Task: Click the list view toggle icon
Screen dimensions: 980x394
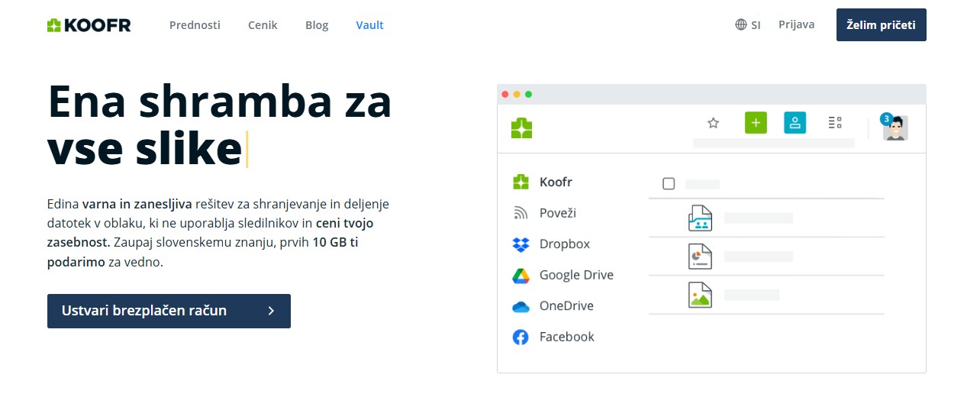Action: click(835, 122)
